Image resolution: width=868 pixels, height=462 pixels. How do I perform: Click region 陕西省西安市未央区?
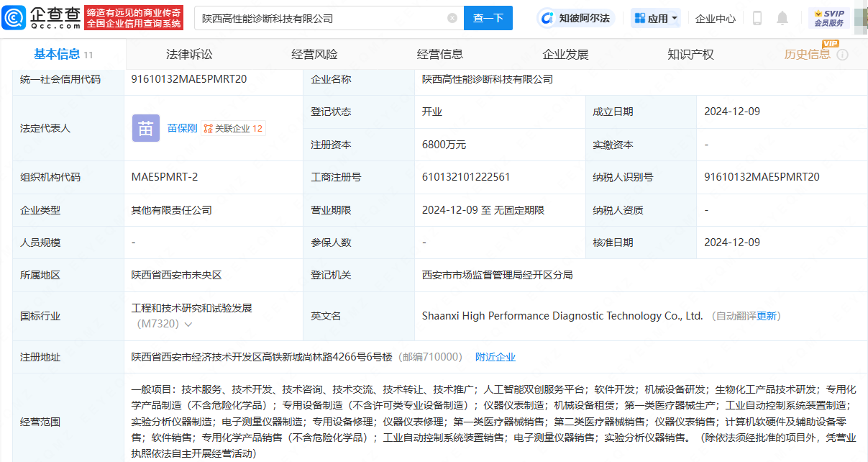point(177,275)
